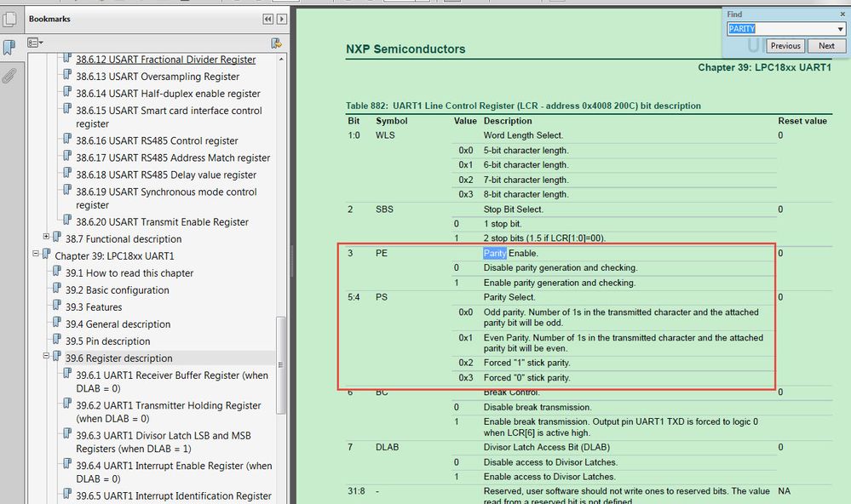851x504 pixels.
Task: Open 38.6.15 USART Smart card interface control bookmark
Action: click(169, 117)
